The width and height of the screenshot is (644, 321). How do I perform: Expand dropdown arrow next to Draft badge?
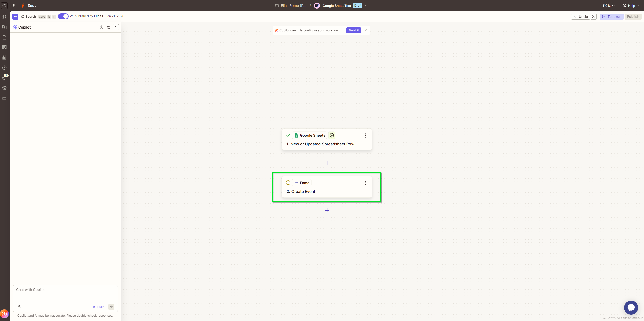point(366,6)
